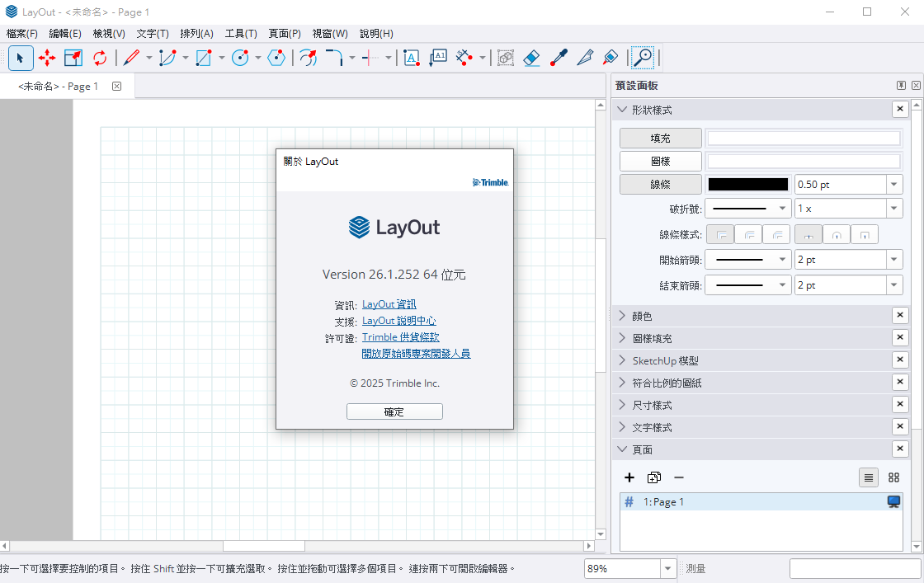
Task: Open the 89% zoom level dropdown
Action: click(667, 568)
